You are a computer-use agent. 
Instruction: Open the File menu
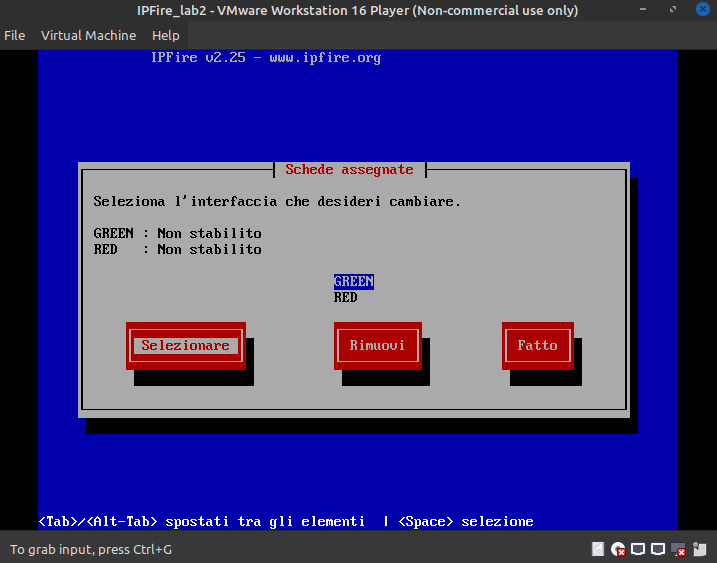[15, 35]
